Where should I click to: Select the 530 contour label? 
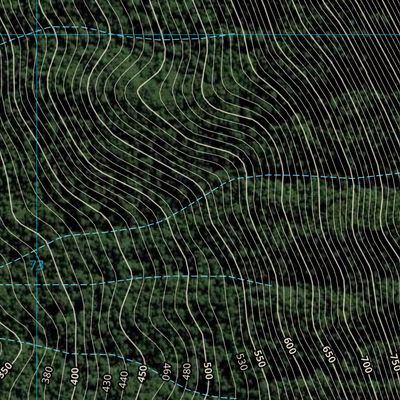tap(241, 362)
